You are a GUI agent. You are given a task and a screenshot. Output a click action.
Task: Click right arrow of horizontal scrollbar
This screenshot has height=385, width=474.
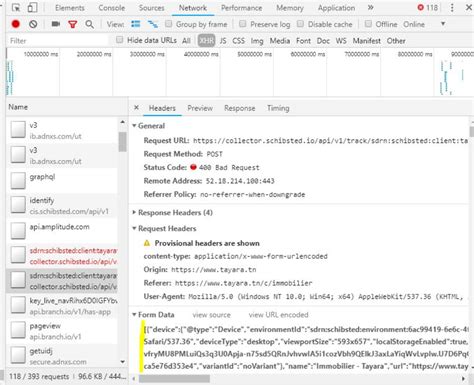point(463,379)
